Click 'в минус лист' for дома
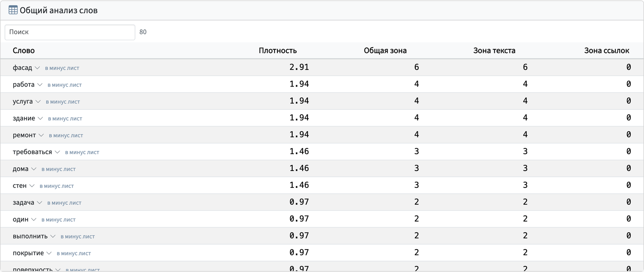Image resolution: width=644 pixels, height=272 pixels. pyautogui.click(x=58, y=169)
